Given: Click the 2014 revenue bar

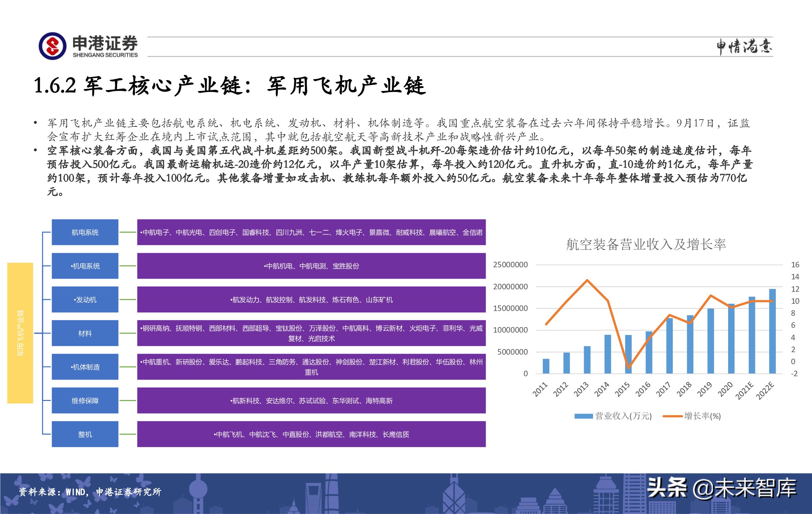Looking at the screenshot, I should click(608, 354).
